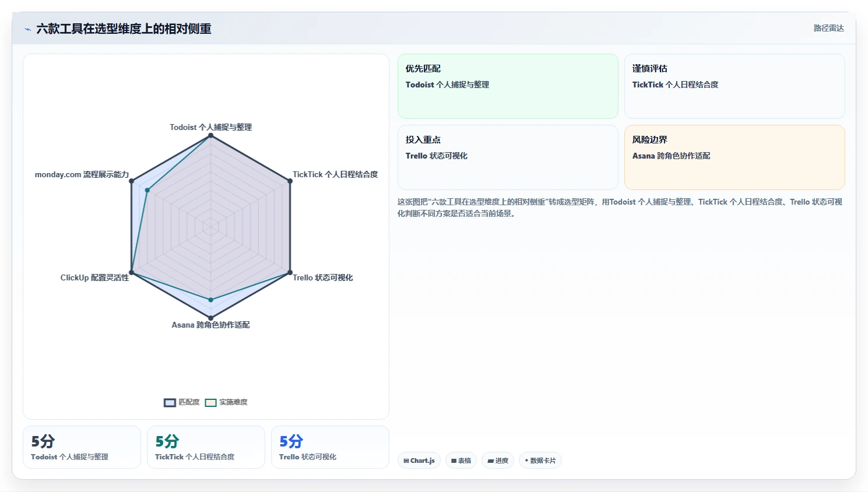The width and height of the screenshot is (868, 492).
Task: Click the radar data point at the Todoist vertex
Action: [210, 136]
